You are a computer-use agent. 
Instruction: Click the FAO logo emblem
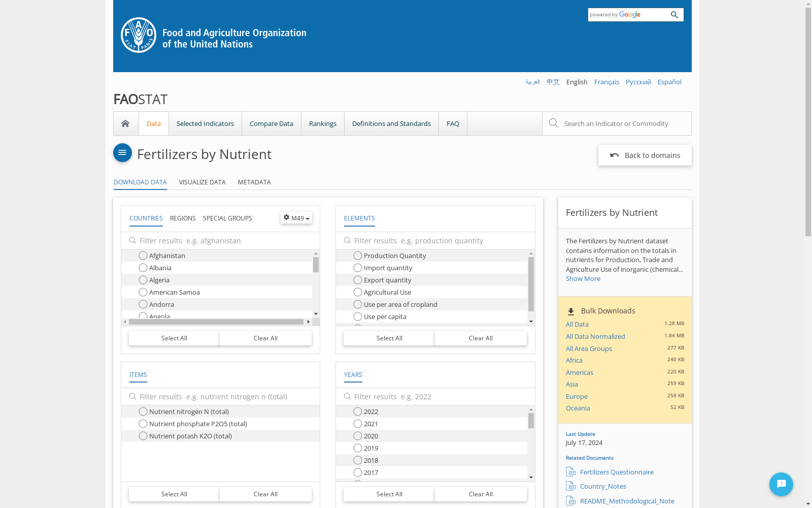pyautogui.click(x=139, y=35)
